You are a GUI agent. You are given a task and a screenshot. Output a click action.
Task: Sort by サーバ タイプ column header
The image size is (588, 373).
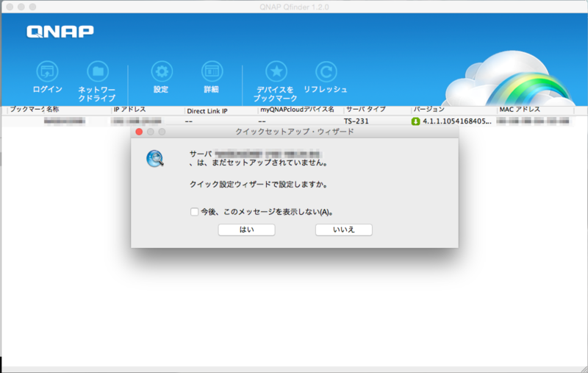365,110
